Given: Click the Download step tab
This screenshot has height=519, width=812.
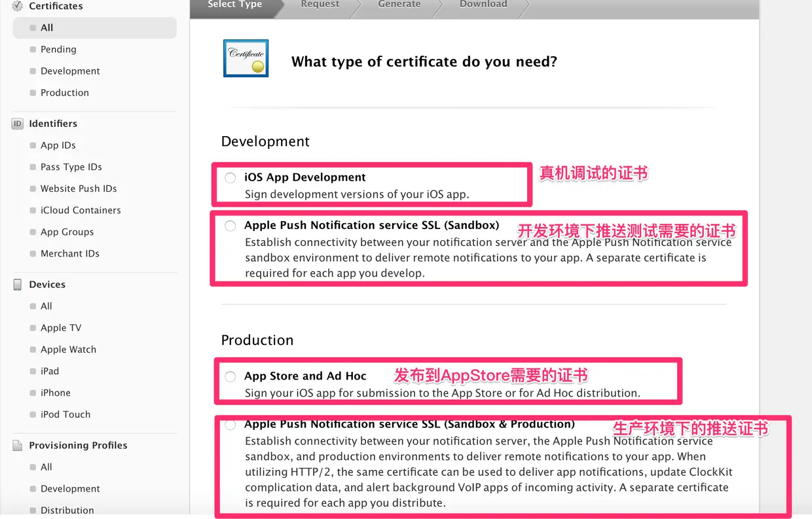Looking at the screenshot, I should (x=483, y=5).
